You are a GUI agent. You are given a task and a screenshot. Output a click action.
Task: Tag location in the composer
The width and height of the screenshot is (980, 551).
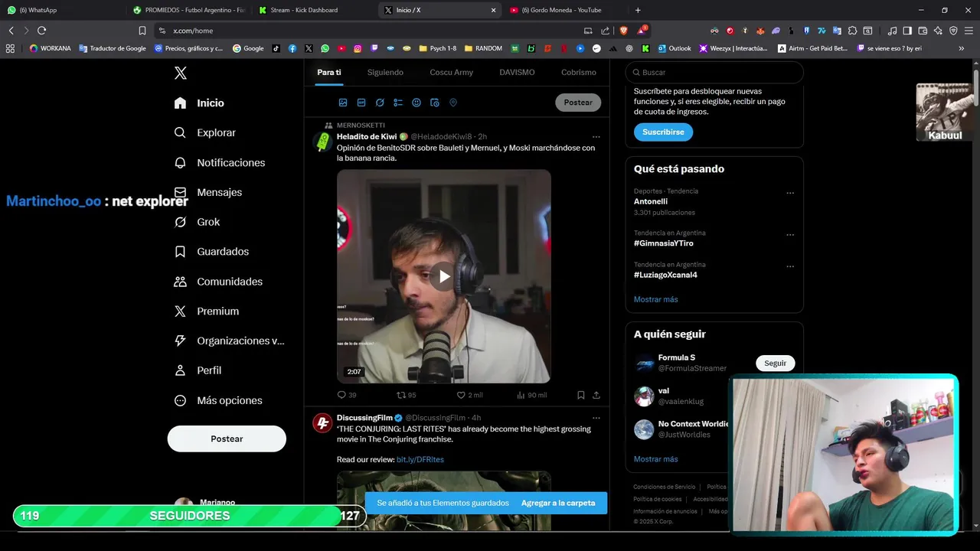coord(453,103)
